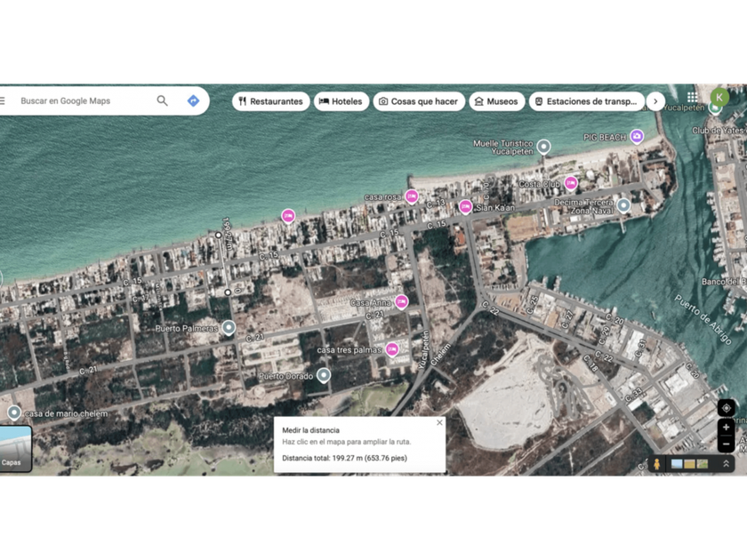
Task: Select the Museos chip
Action: (497, 101)
